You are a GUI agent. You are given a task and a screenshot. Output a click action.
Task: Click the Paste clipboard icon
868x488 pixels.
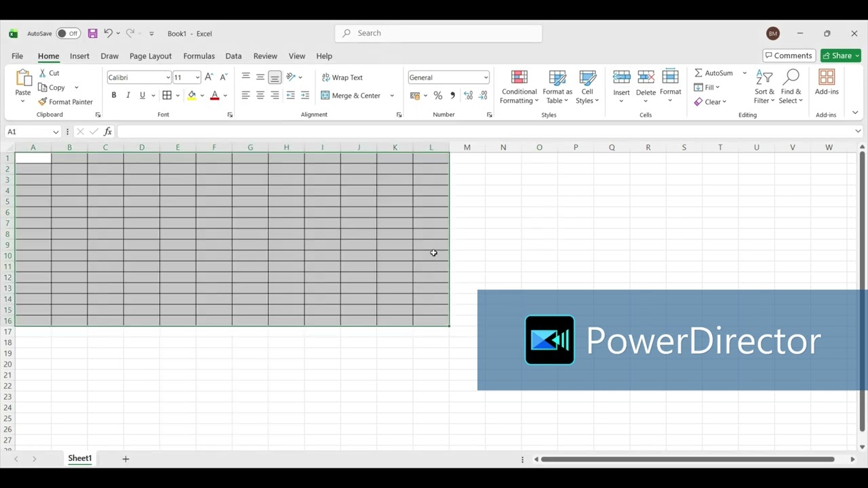tap(23, 78)
